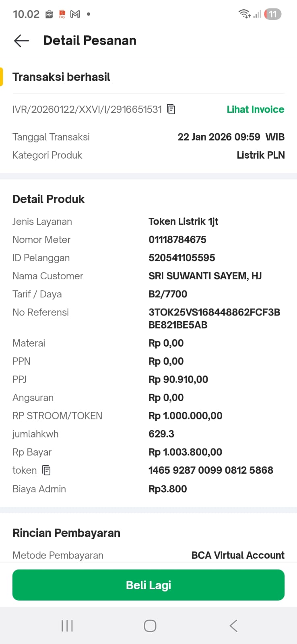Tap the Gmail notification icon
This screenshot has height=644, width=297.
point(75,14)
